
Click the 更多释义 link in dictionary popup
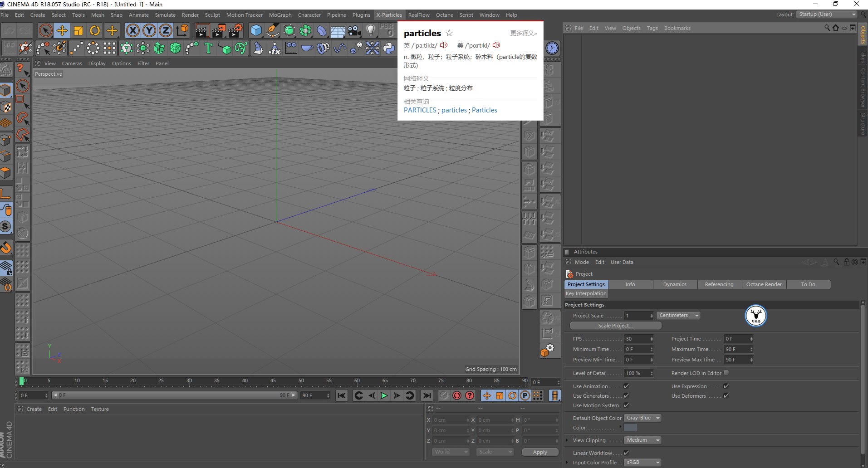click(x=523, y=33)
